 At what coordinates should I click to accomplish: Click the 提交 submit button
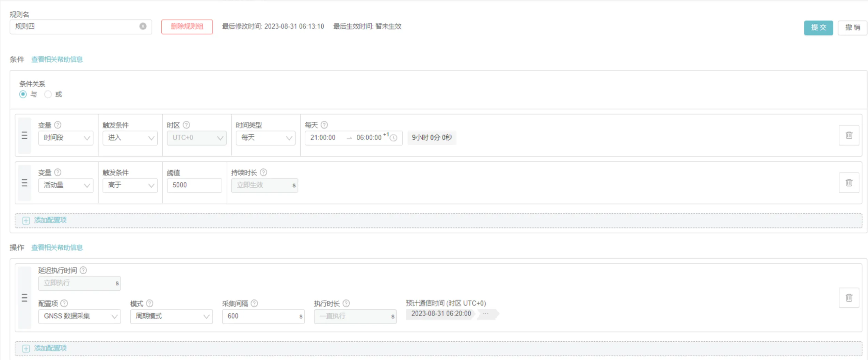(x=818, y=28)
